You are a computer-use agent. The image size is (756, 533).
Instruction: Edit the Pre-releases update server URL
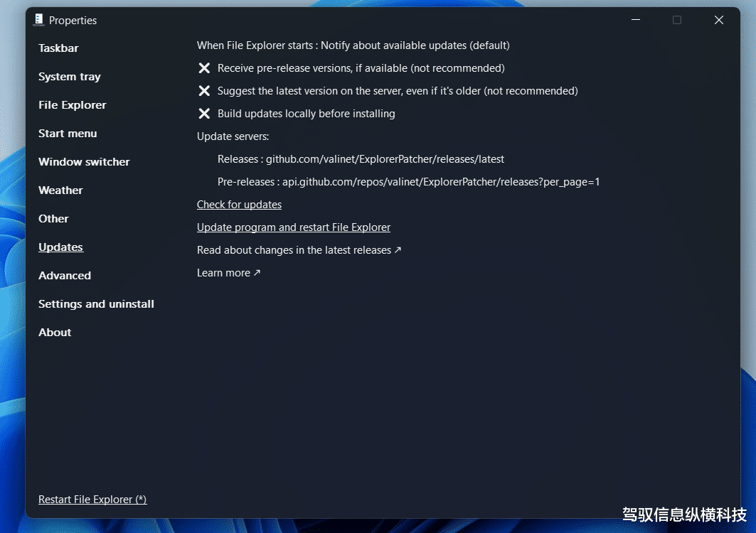pyautogui.click(x=408, y=182)
